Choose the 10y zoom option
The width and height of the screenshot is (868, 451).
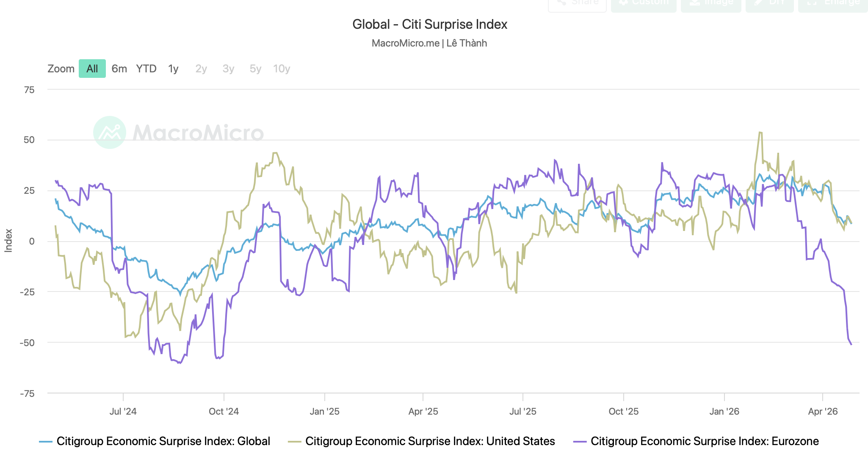click(x=282, y=69)
